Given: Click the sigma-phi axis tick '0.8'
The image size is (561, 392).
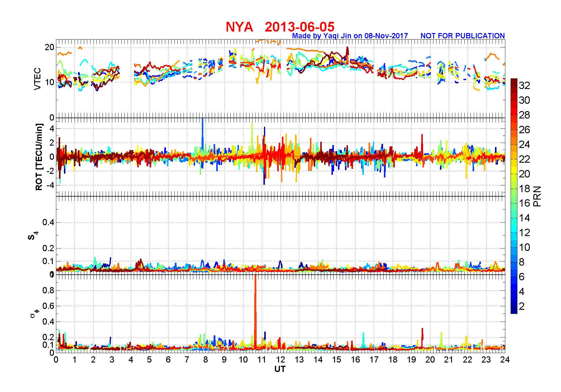Looking at the screenshot, I should (x=48, y=290).
